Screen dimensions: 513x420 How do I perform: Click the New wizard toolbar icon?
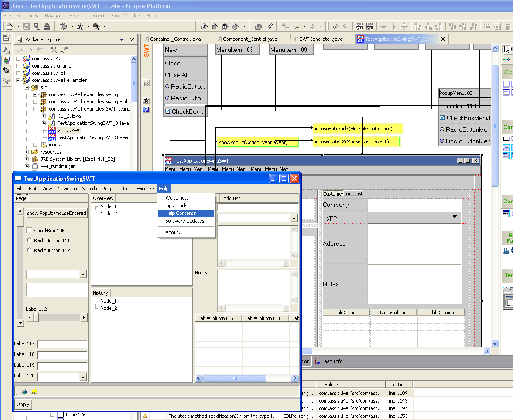pyautogui.click(x=9, y=26)
